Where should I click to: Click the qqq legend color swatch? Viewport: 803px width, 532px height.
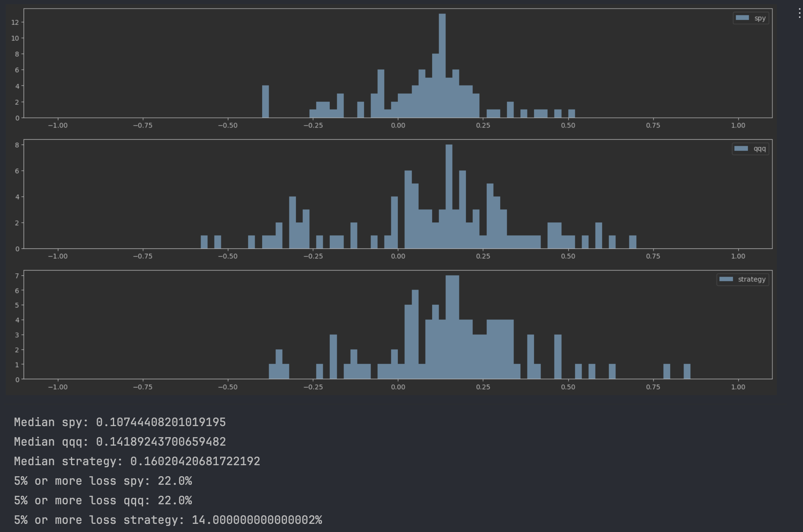click(741, 149)
